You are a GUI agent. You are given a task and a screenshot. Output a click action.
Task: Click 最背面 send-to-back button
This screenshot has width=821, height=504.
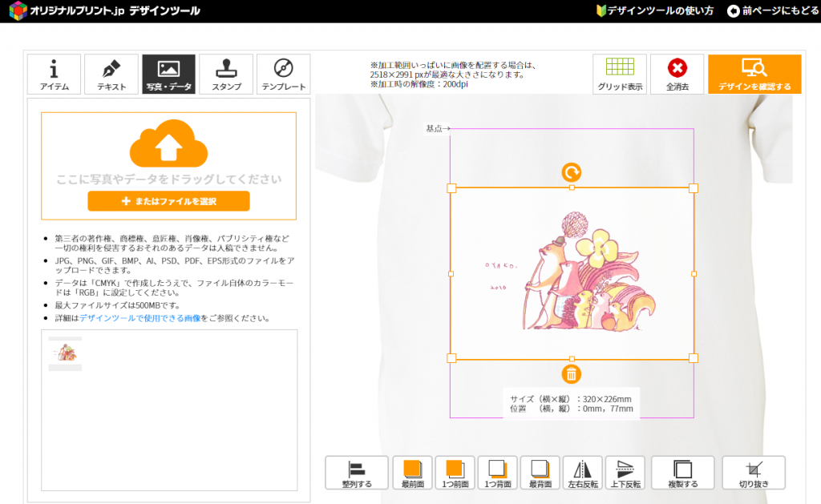[540, 473]
